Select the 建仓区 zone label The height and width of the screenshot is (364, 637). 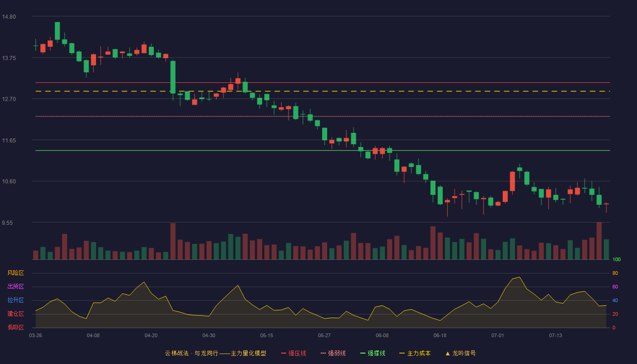tap(15, 314)
